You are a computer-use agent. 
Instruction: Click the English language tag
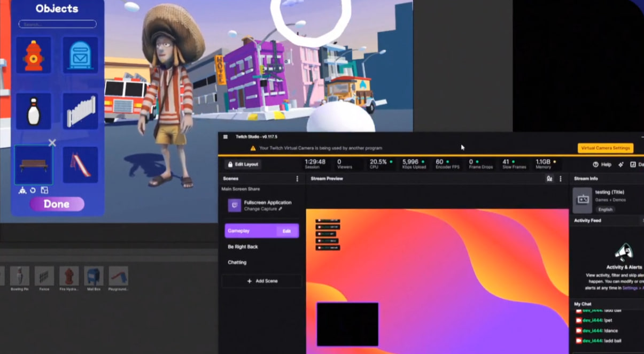pyautogui.click(x=605, y=210)
